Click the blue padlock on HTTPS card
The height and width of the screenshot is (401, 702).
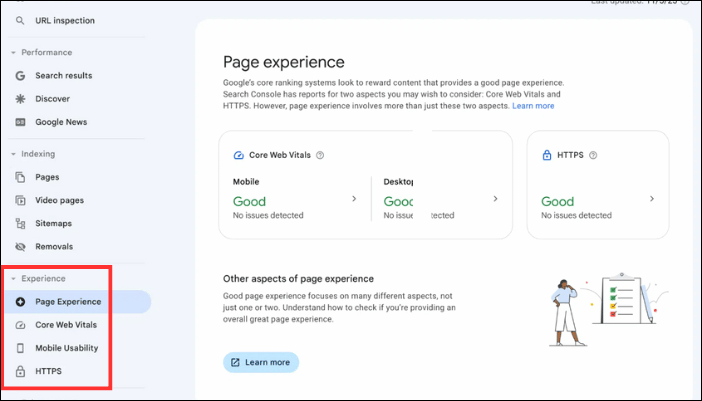[547, 155]
